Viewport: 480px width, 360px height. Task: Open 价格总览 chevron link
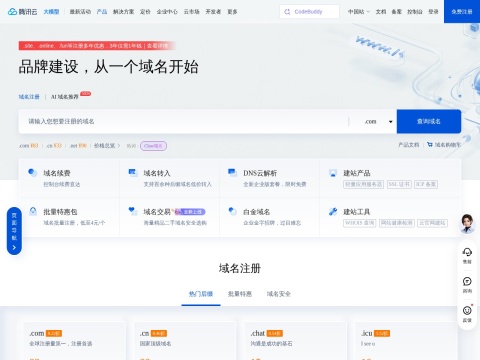(x=107, y=146)
